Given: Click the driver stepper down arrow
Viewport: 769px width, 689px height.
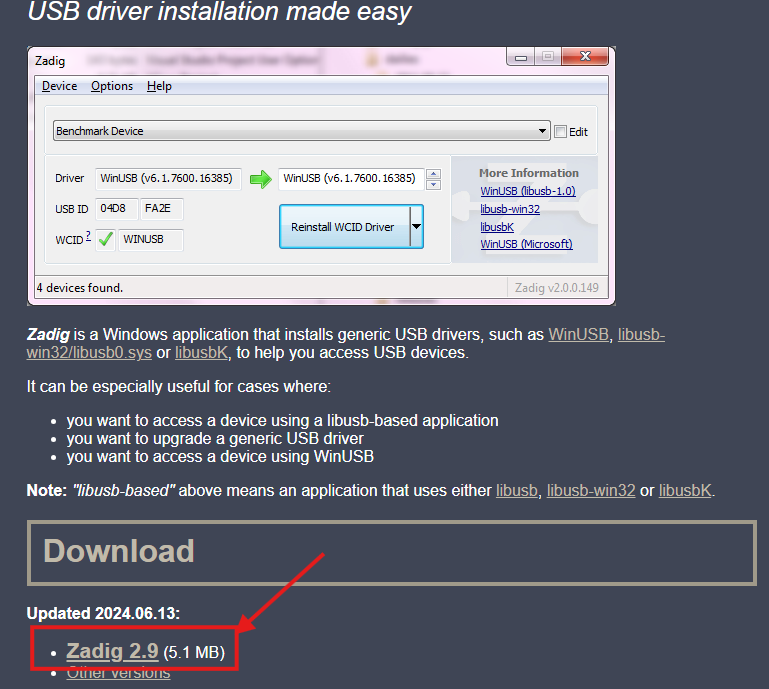Looking at the screenshot, I should coord(434,185).
